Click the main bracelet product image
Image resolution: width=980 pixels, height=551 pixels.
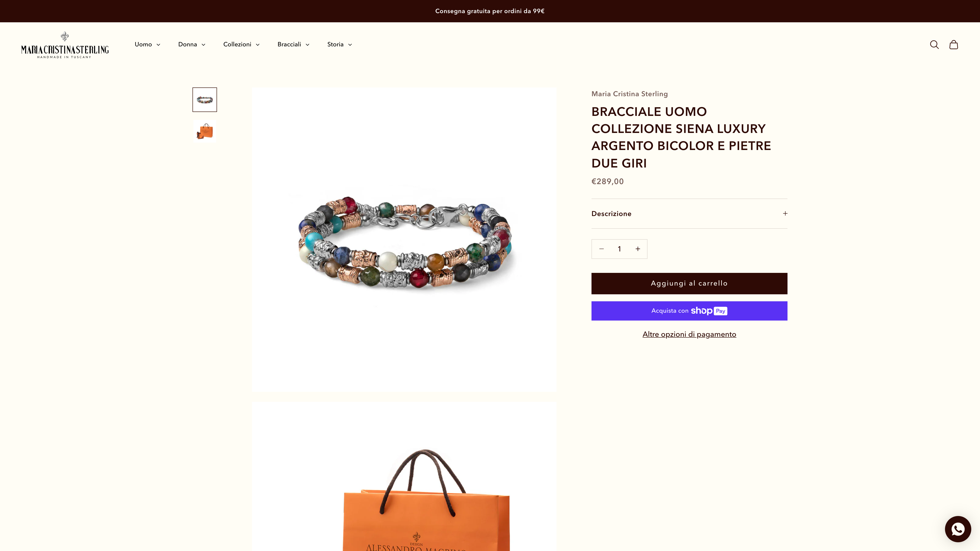click(404, 240)
